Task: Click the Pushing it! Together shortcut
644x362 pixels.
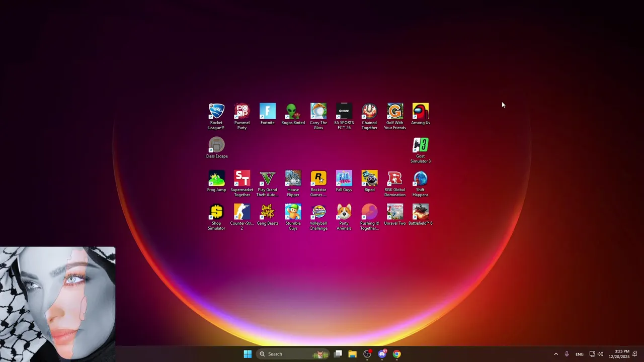Action: 369,217
